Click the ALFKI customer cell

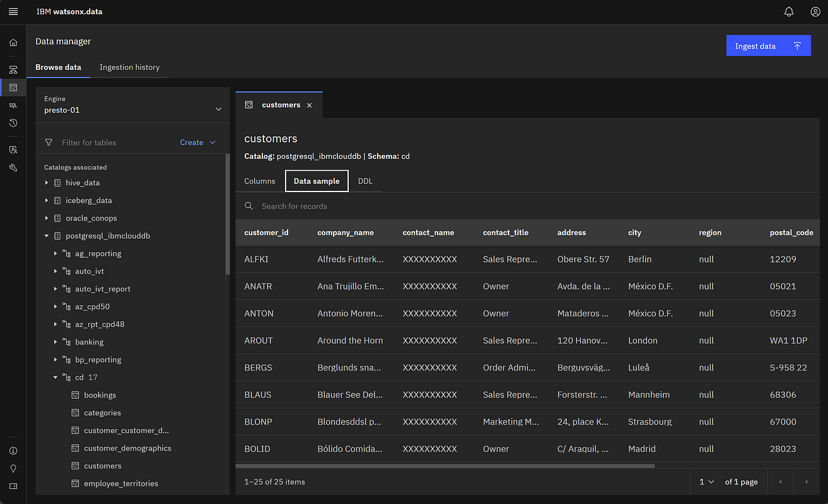click(x=256, y=259)
